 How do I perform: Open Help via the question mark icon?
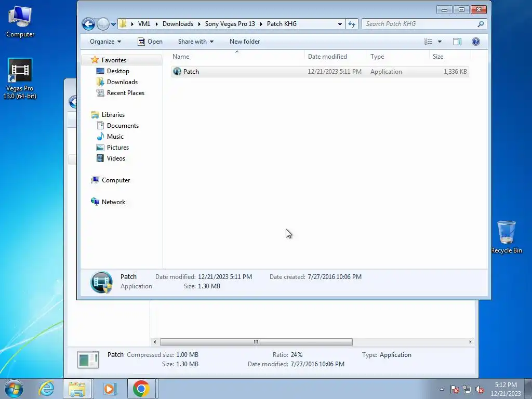pyautogui.click(x=476, y=42)
